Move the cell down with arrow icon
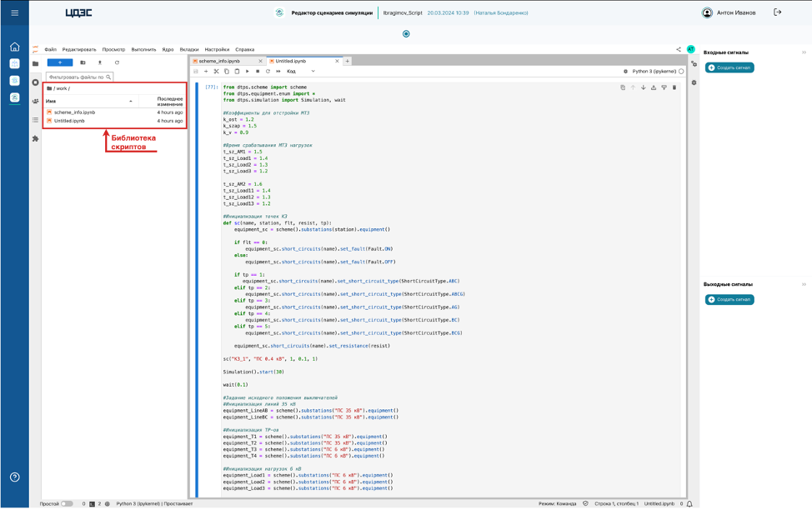 coord(643,87)
